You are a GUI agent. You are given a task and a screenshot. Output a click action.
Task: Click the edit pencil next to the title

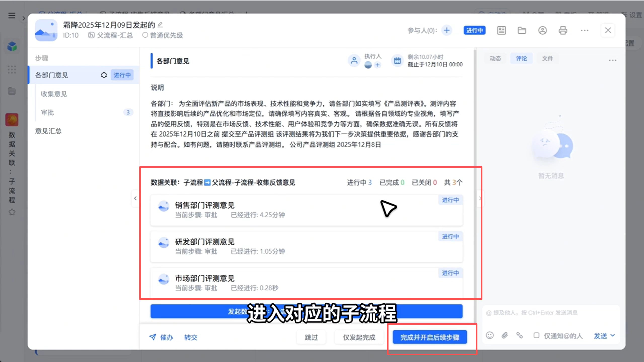[x=160, y=25]
